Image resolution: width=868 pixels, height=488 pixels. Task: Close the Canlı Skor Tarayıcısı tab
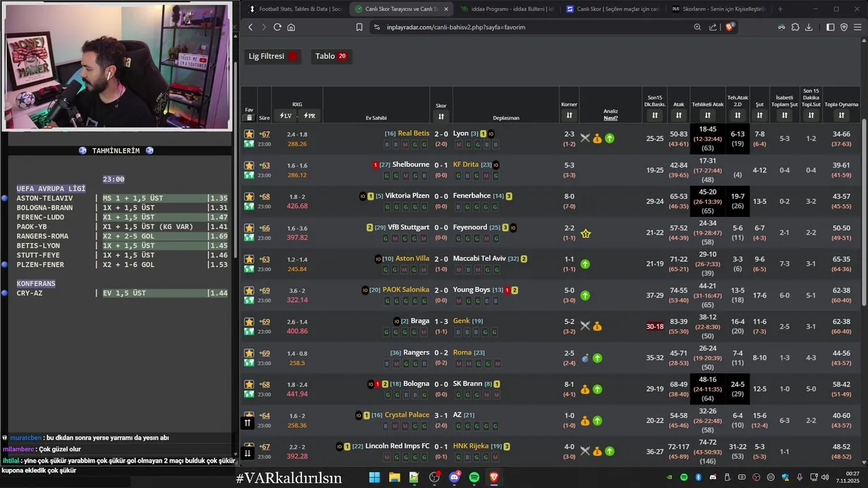[x=446, y=9]
